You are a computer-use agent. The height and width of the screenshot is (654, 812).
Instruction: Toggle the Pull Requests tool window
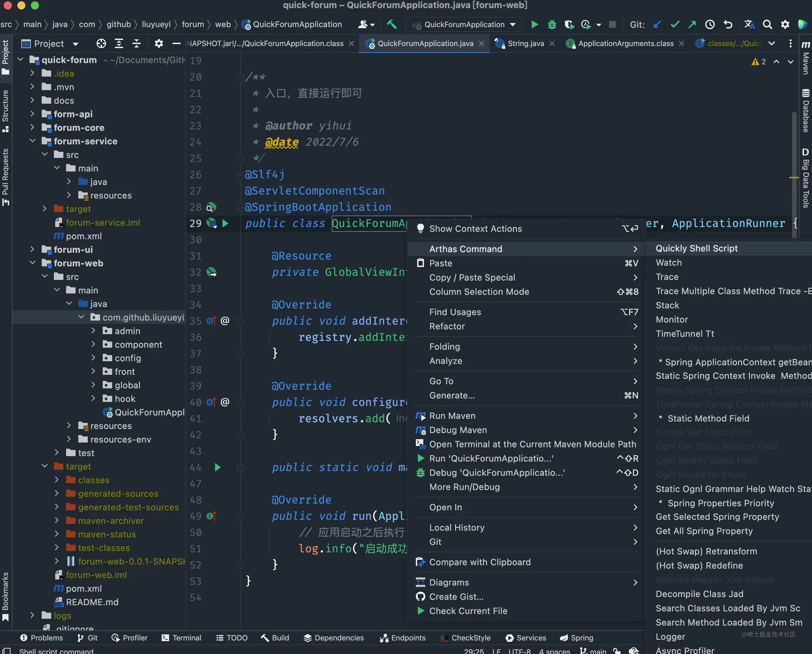click(x=5, y=177)
